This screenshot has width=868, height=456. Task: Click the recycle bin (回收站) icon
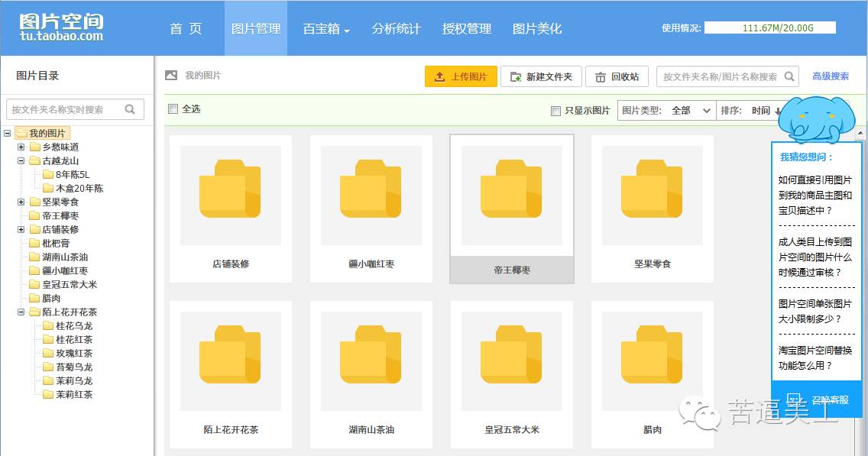(x=601, y=76)
